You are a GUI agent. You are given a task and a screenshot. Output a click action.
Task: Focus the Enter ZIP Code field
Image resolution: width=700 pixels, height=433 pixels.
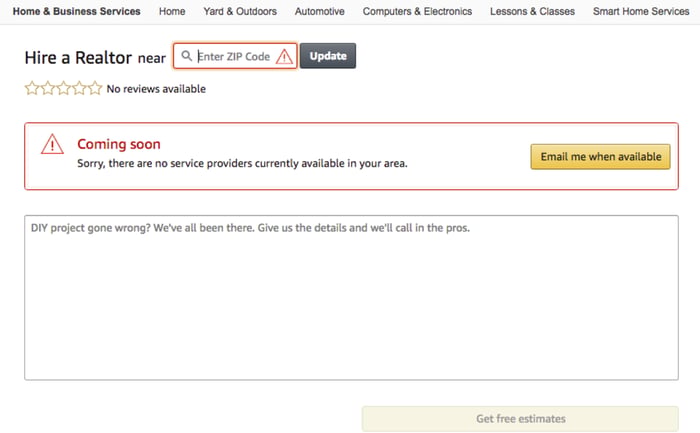click(x=235, y=56)
